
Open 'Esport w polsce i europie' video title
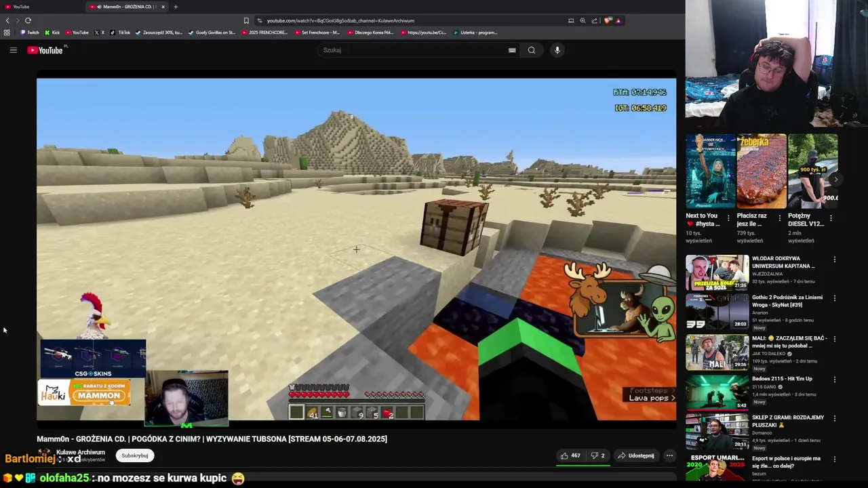787,462
